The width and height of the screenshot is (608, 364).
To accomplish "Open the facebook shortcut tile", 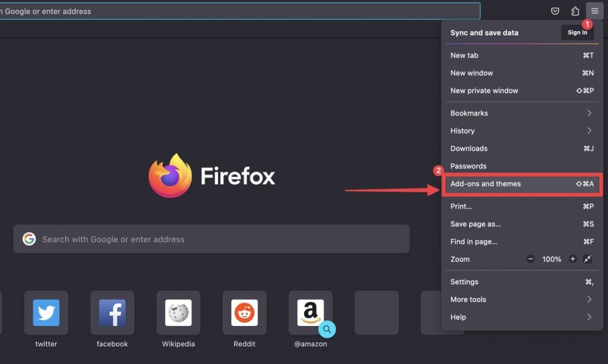I will coord(112,313).
